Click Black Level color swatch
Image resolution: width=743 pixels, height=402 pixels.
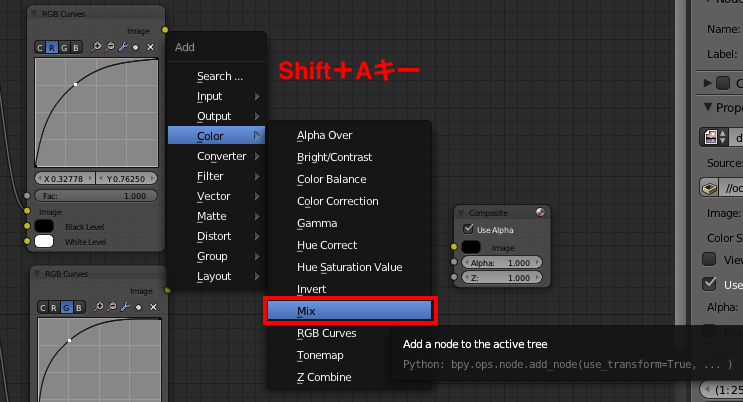(x=44, y=226)
